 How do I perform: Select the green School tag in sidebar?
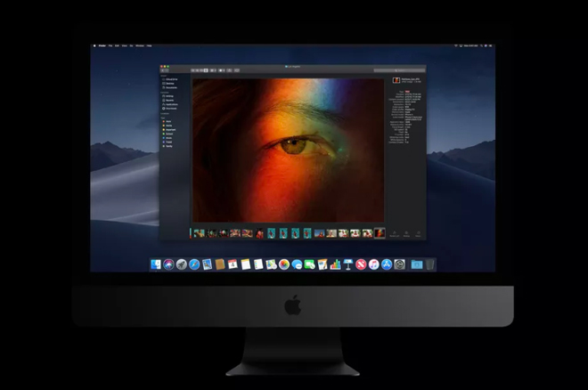tap(168, 134)
